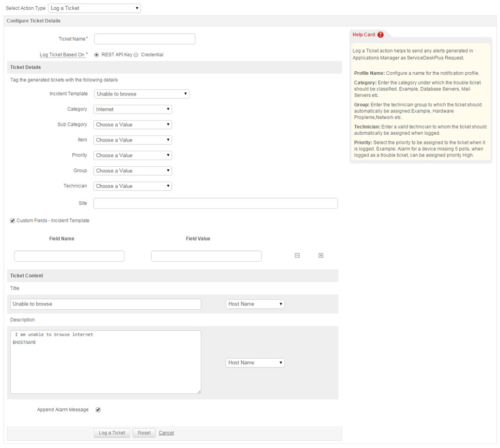Click the $HOSTNAME text in Description
The width and height of the screenshot is (500, 448).
[24, 342]
